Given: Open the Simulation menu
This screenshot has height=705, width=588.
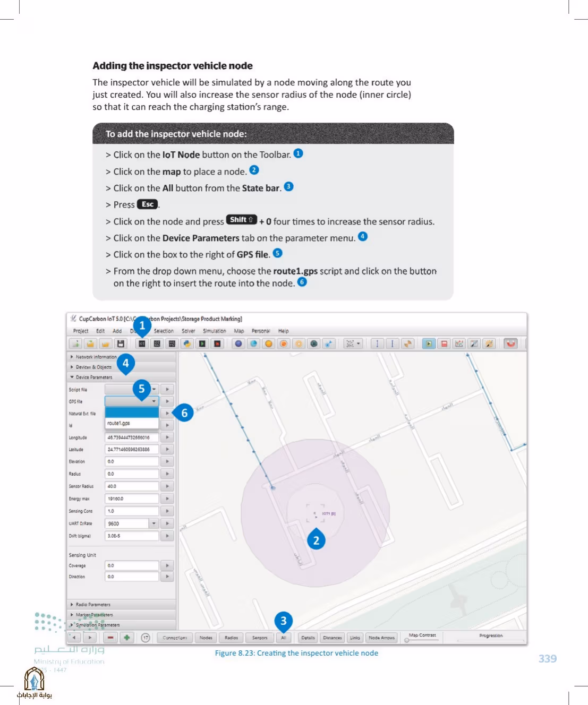Looking at the screenshot, I should tap(214, 331).
